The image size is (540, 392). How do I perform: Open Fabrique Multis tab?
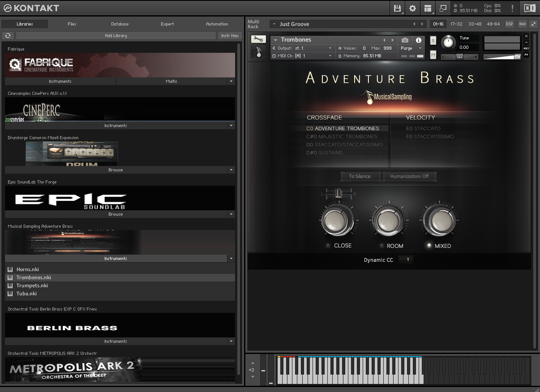tap(171, 81)
